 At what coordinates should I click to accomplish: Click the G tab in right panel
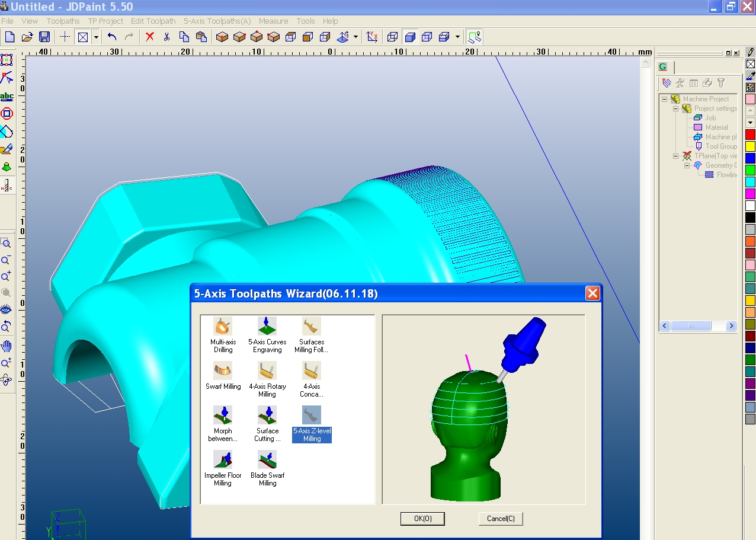663,66
